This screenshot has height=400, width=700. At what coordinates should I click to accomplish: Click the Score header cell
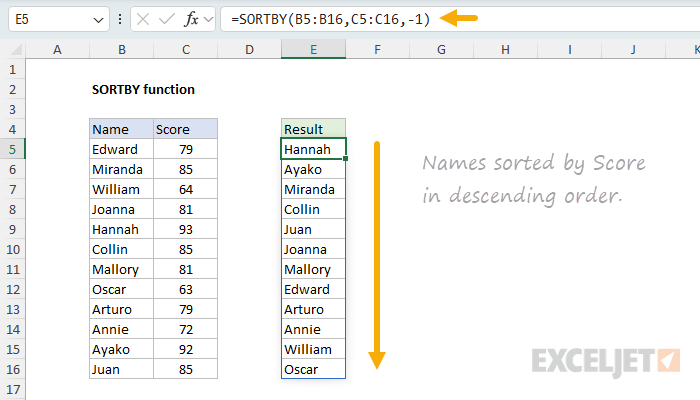[x=186, y=129]
